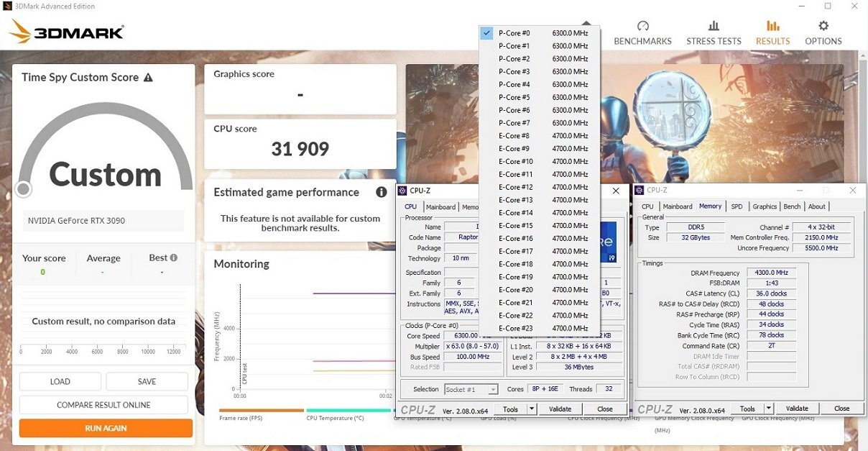Image resolution: width=868 pixels, height=451 pixels.
Task: Click the SAVE button
Action: click(x=147, y=382)
